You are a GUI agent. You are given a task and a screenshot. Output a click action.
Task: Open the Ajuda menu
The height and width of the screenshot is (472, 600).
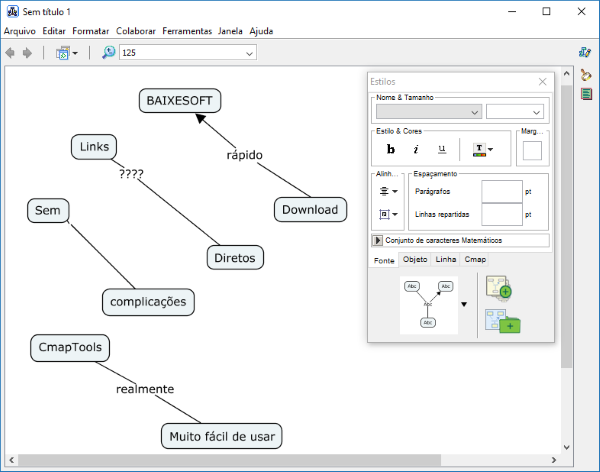coord(261,31)
